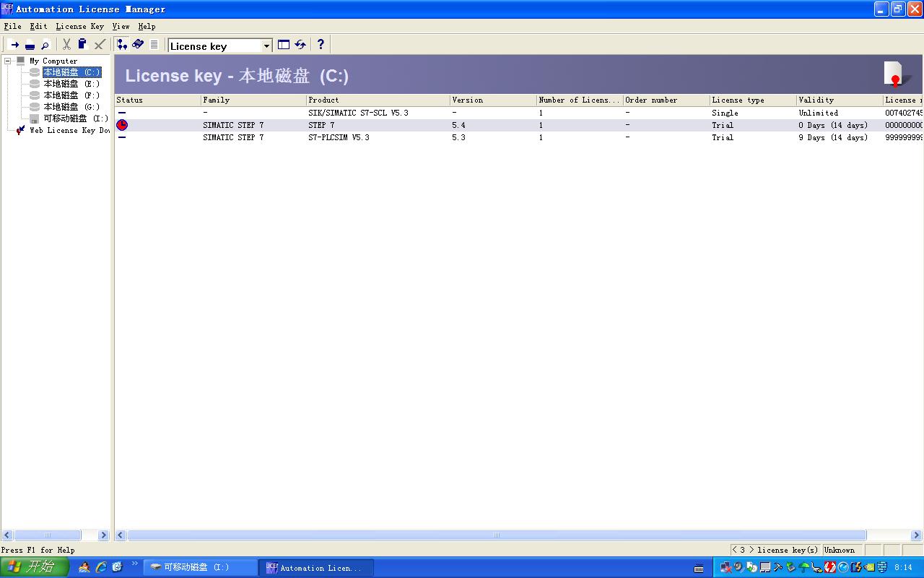Open the Edit menu
This screenshot has width=924, height=578.
pyautogui.click(x=38, y=26)
